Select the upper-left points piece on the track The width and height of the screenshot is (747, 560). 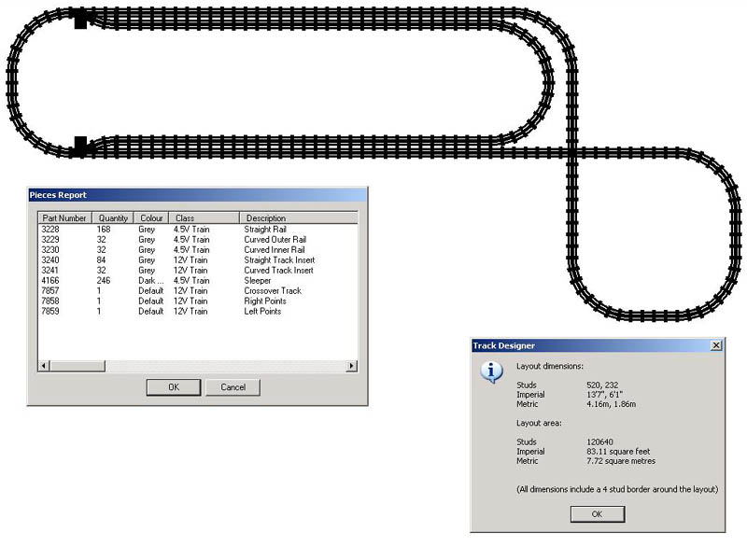[x=80, y=19]
